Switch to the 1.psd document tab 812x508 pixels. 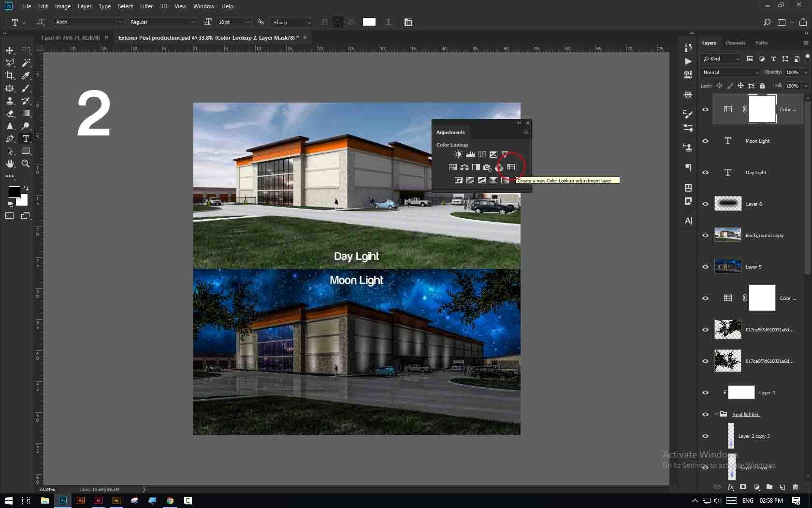point(70,38)
